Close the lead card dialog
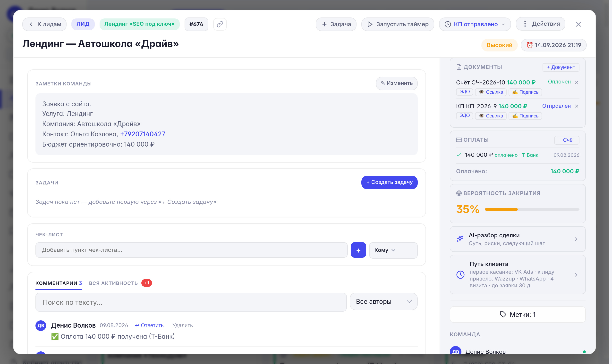 click(x=578, y=24)
